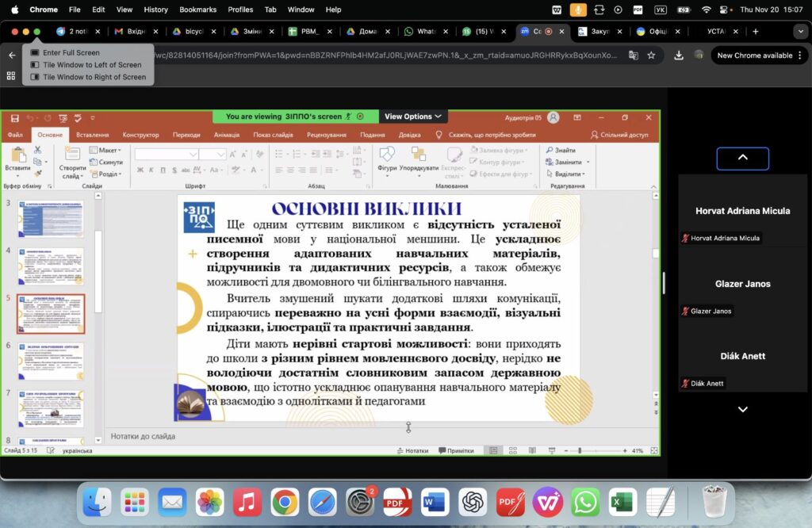Choose Tile Window to Left of Screen

tap(92, 65)
